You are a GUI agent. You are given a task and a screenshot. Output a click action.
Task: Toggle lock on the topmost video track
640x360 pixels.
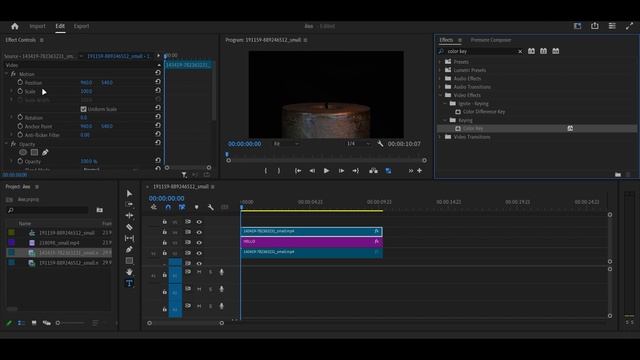tap(164, 222)
